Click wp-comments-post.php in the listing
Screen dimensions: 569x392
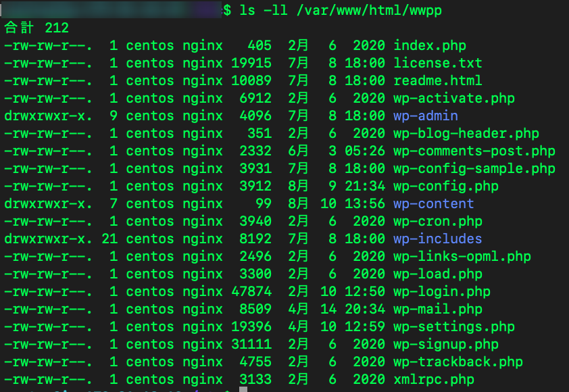[x=474, y=151]
